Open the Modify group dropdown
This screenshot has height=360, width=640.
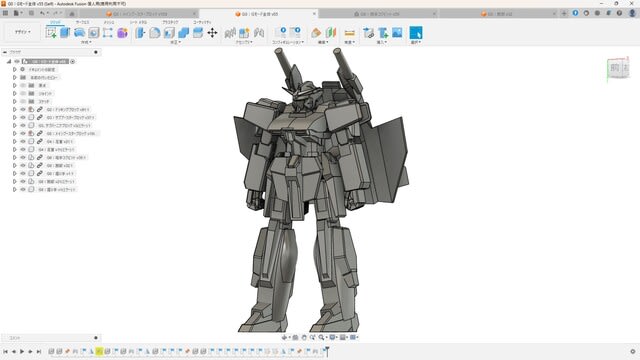(176, 42)
